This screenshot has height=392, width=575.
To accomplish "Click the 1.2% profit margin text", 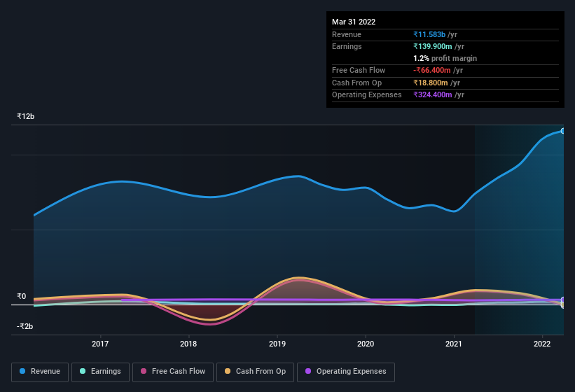I will point(445,59).
